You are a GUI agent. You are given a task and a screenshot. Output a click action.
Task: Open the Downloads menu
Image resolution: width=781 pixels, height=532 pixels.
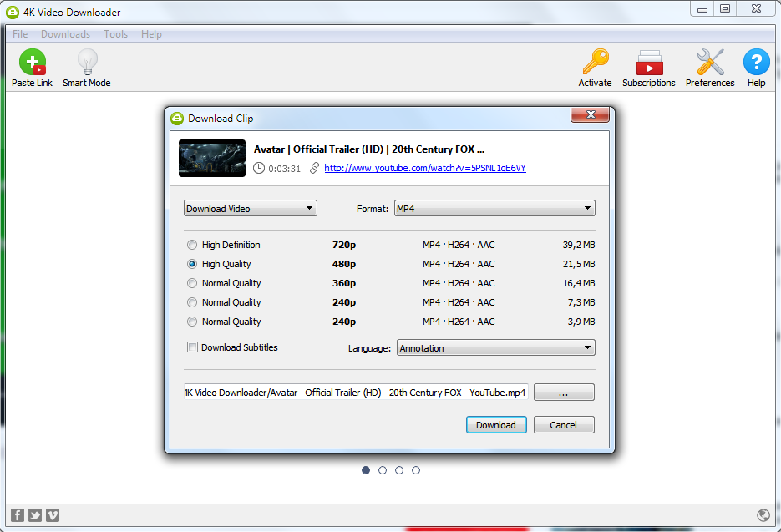pyautogui.click(x=66, y=34)
